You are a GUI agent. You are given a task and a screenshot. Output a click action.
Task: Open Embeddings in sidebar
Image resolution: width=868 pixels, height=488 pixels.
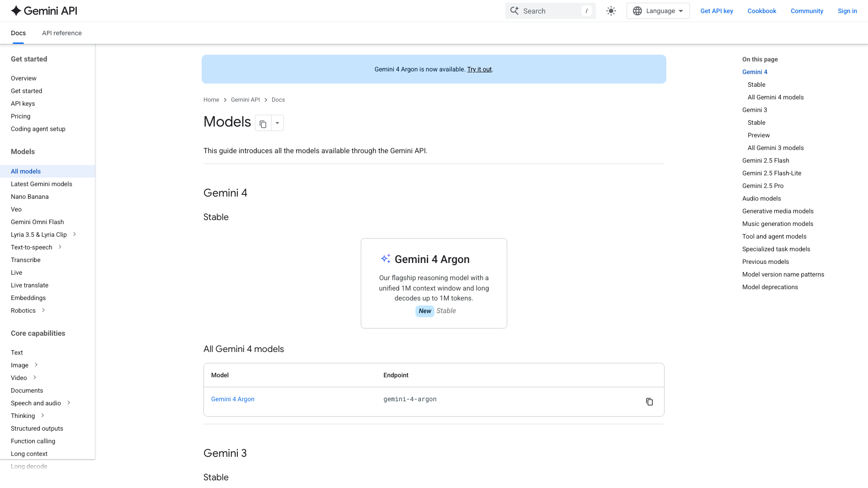(28, 298)
